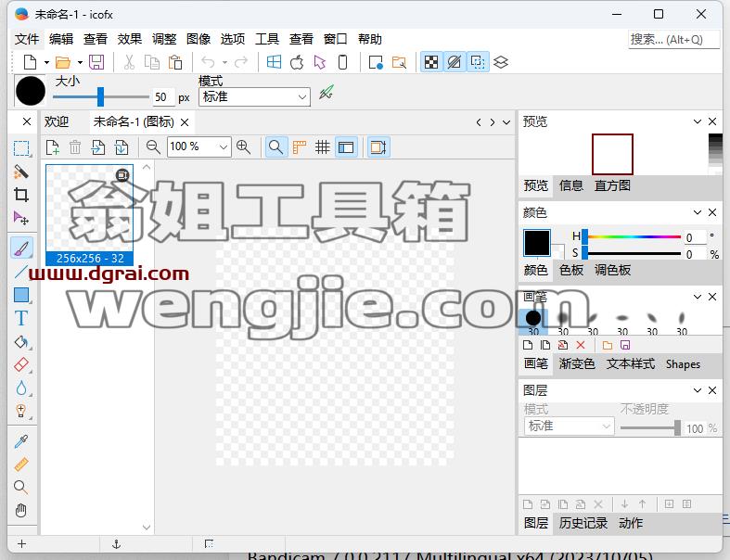Viewport: 730px width, 560px height.
Task: Select the brush tool in toolbox
Action: tap(21, 248)
